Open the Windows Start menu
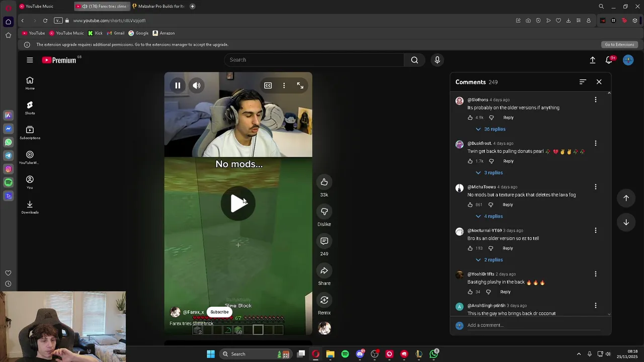 [211, 354]
